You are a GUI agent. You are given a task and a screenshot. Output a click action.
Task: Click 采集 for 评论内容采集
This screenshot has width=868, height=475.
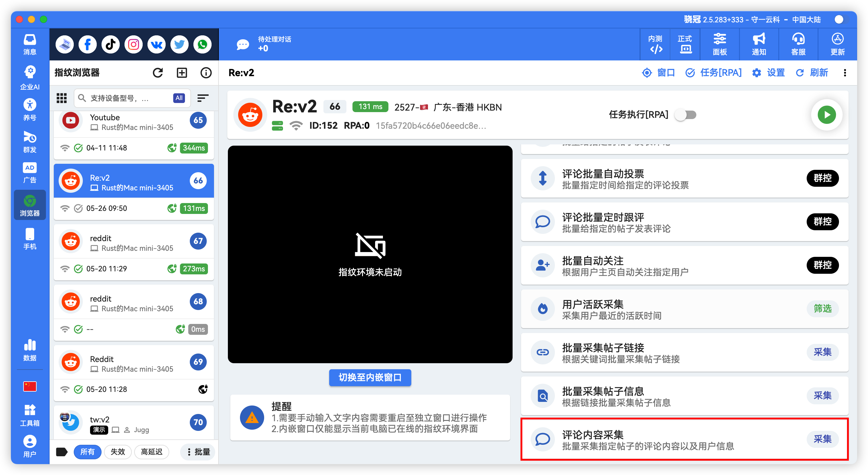point(822,439)
